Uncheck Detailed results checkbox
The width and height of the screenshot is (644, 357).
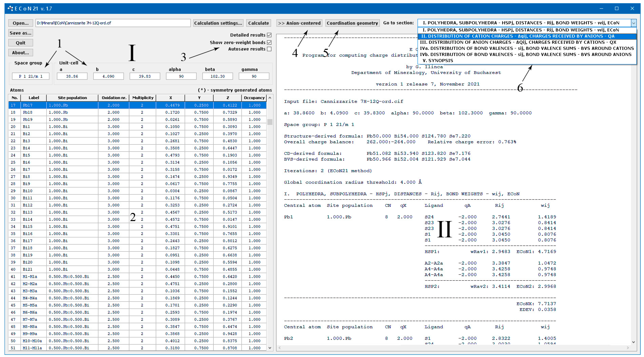click(x=269, y=35)
